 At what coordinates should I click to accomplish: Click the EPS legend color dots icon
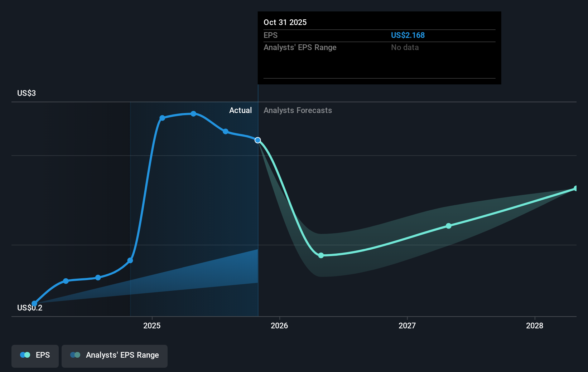[25, 355]
